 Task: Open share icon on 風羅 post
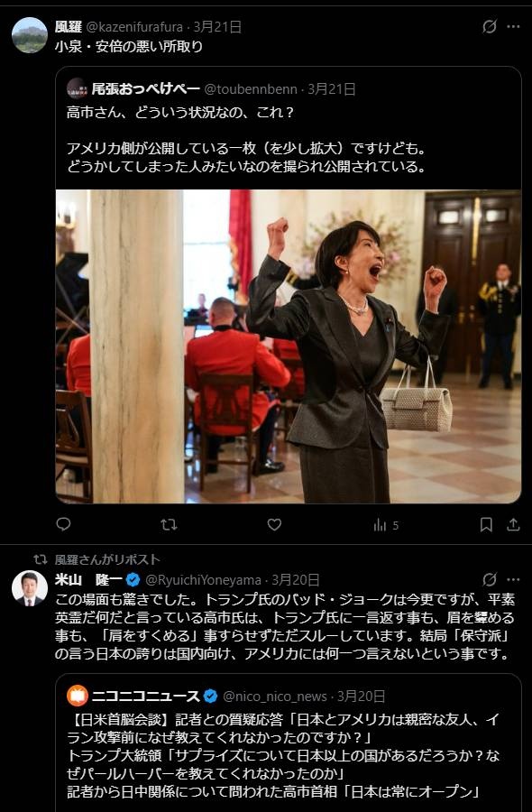pyautogui.click(x=513, y=524)
